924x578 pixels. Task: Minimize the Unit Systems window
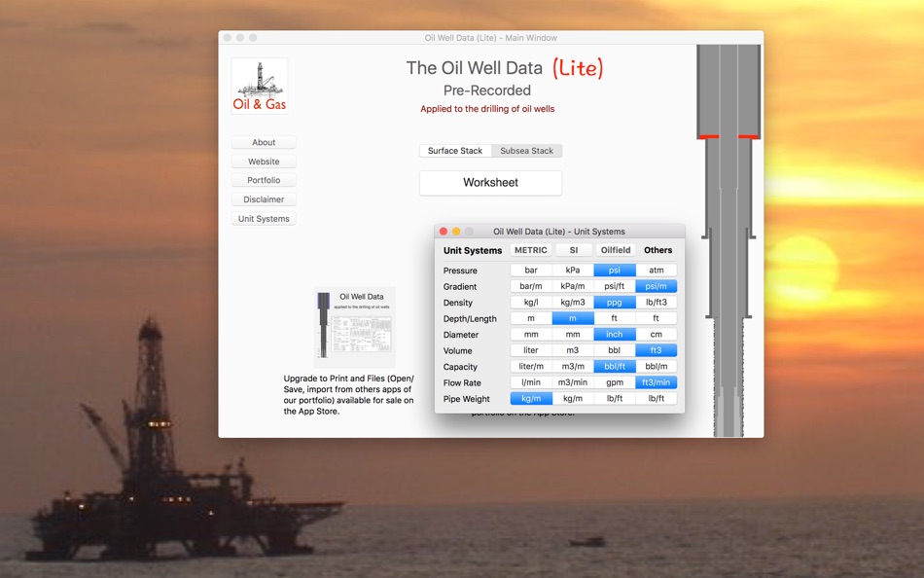[456, 232]
